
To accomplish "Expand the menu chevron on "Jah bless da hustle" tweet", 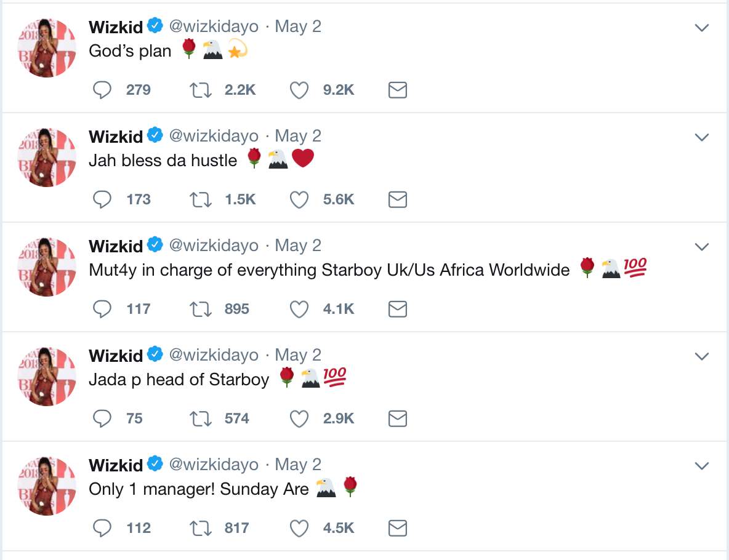I will [701, 137].
